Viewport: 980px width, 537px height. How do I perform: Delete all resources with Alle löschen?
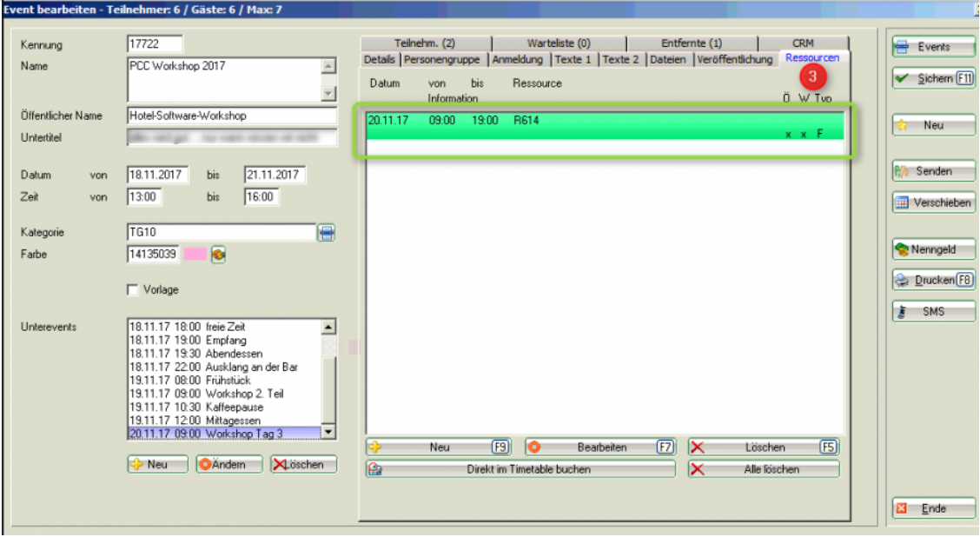[x=763, y=469]
